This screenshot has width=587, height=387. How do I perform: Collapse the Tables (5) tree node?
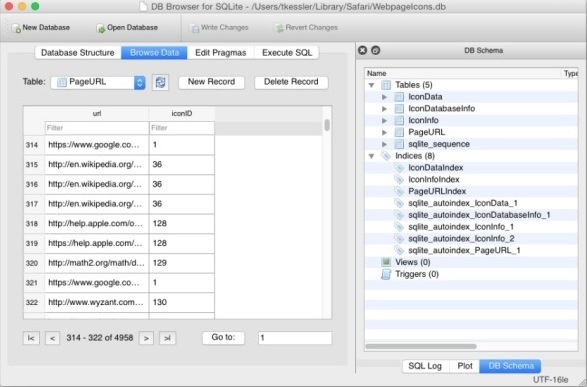pos(371,85)
